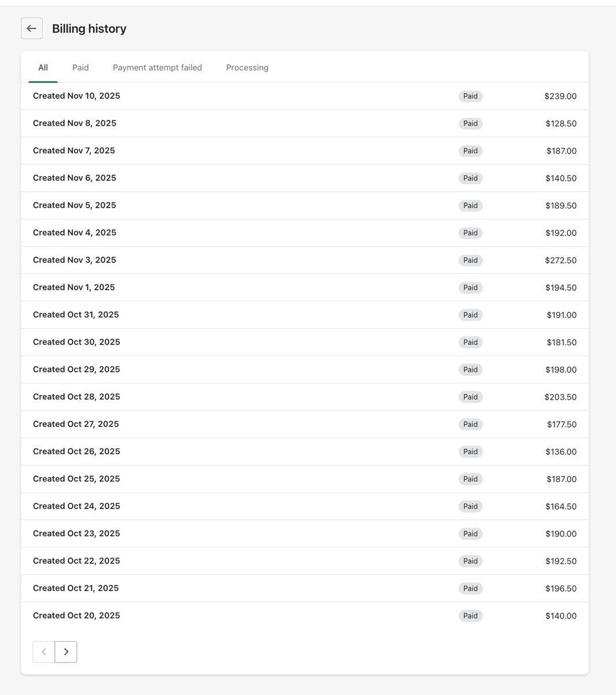This screenshot has width=616, height=695.
Task: Click the $198.00 amount
Action: coord(561,370)
